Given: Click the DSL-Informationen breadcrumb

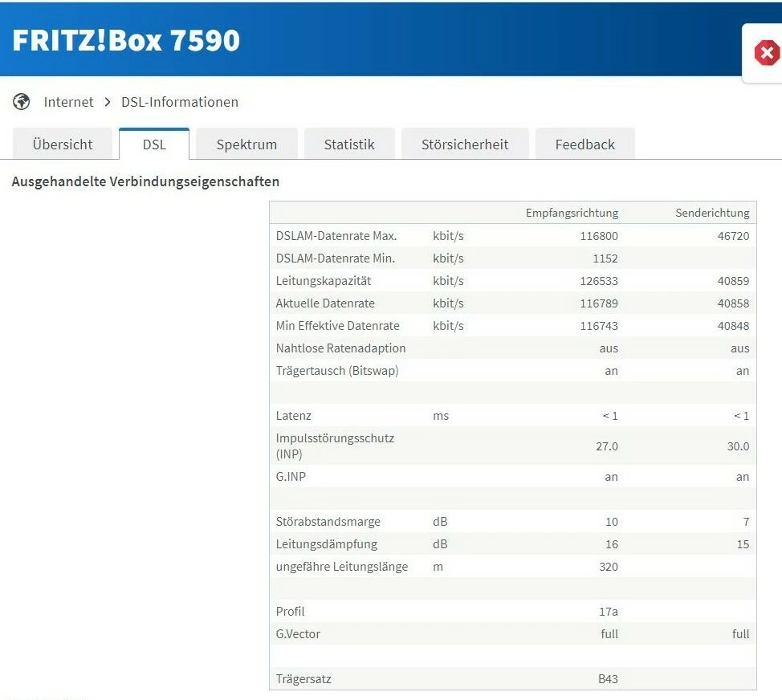Looking at the screenshot, I should [180, 102].
